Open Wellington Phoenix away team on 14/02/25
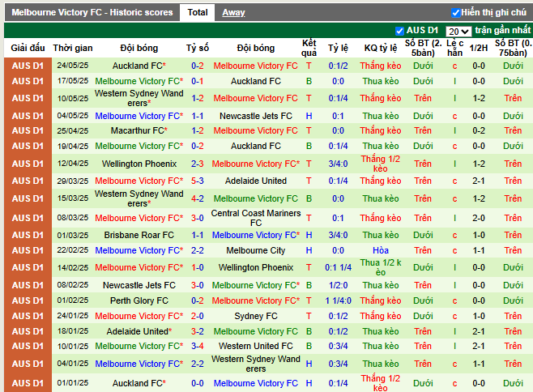 pos(256,267)
